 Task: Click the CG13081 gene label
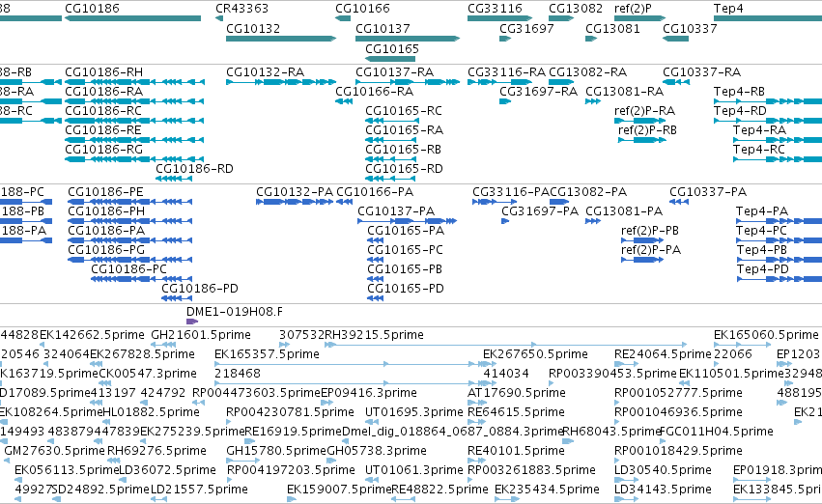612,28
